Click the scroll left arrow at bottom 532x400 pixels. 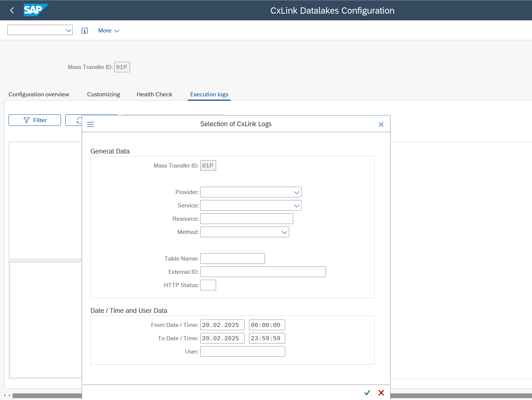pos(5,396)
